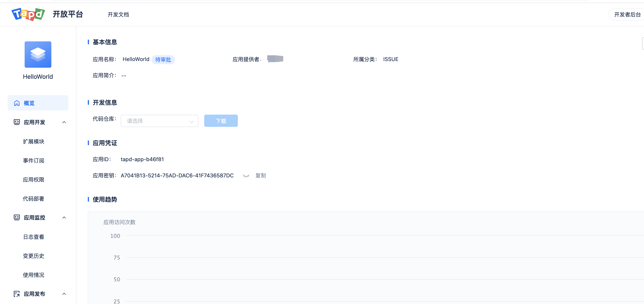The image size is (644, 304).
Task: Click the 应用监控 monitor icon
Action: [17, 218]
